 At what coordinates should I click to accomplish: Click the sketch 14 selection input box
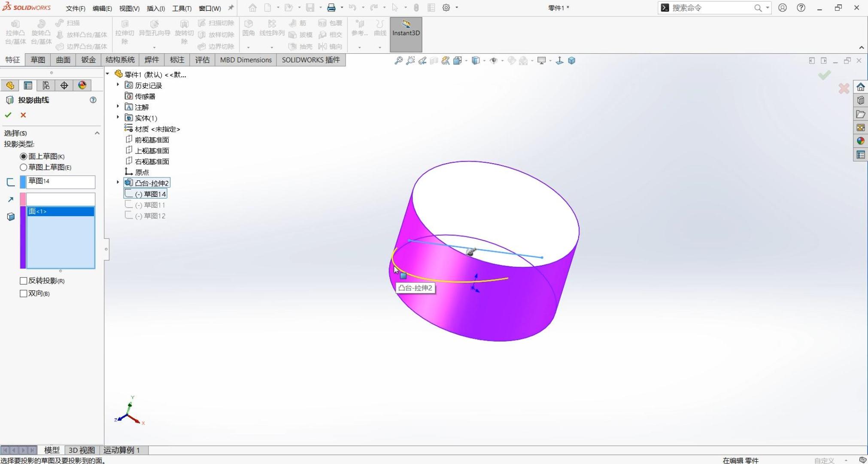(x=60, y=182)
